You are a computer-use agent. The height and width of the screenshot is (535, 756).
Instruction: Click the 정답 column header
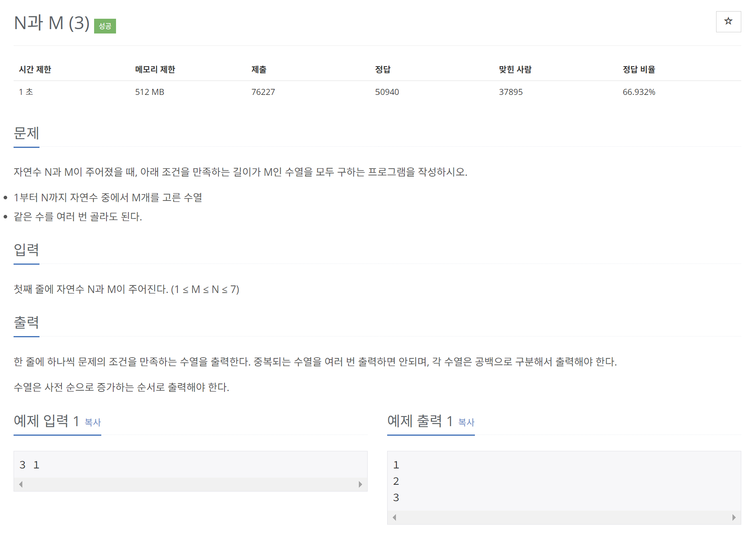[x=383, y=69]
